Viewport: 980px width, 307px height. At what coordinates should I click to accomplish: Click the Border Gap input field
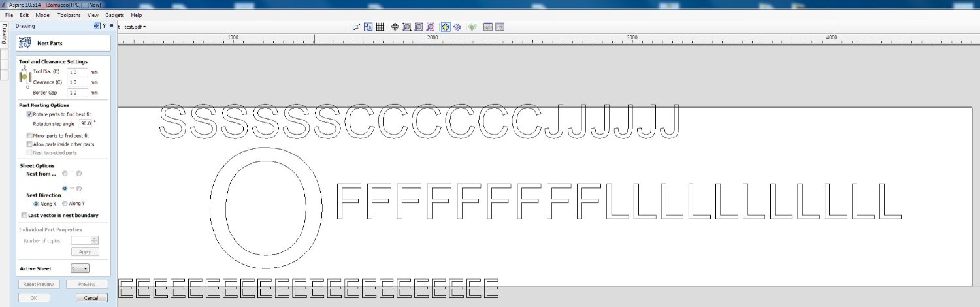(x=78, y=93)
